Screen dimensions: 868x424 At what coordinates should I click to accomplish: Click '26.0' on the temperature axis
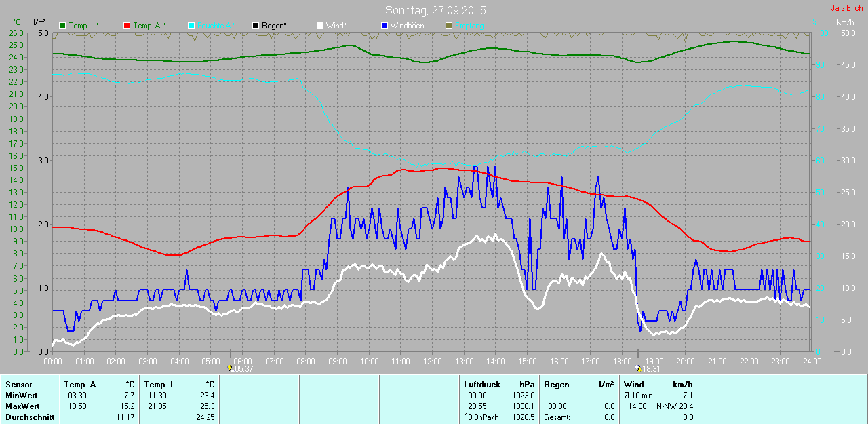pos(16,33)
